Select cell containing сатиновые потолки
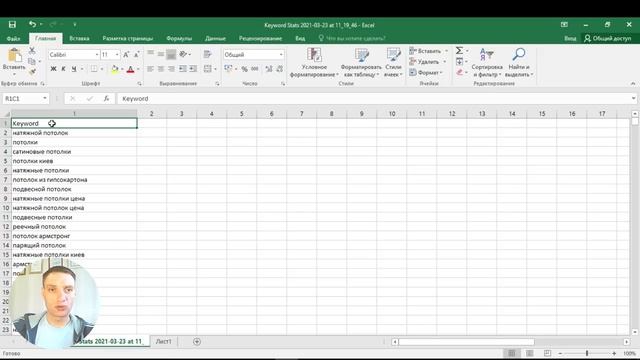 pyautogui.click(x=74, y=151)
